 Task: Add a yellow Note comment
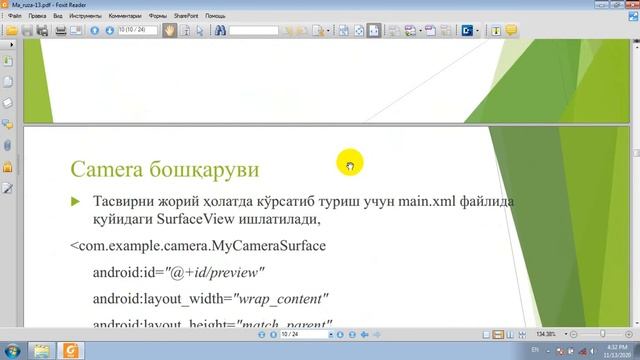pos(511,30)
